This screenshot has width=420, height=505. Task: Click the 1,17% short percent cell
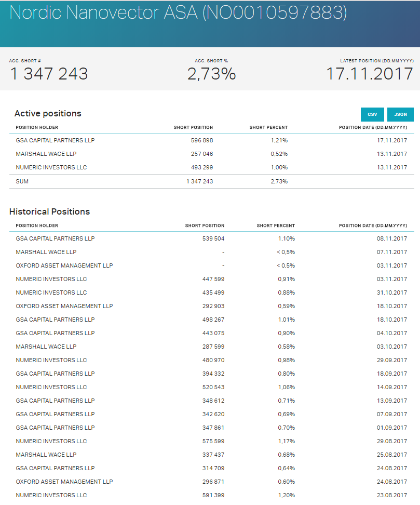[286, 441]
